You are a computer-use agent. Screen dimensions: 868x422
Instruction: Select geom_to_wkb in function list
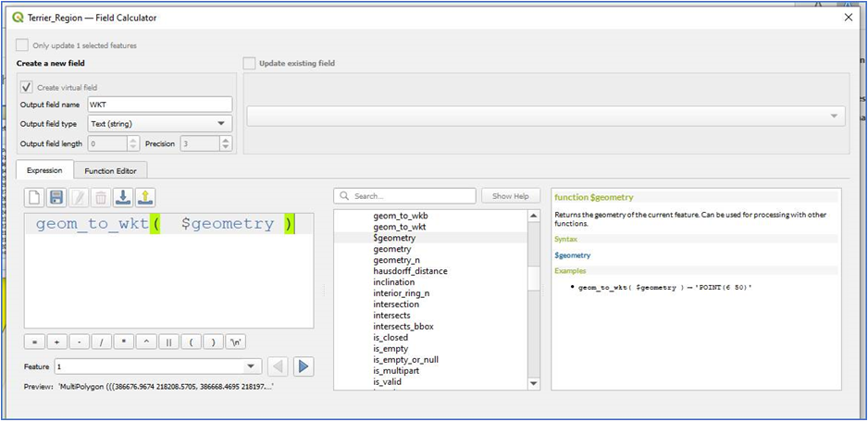(x=401, y=216)
